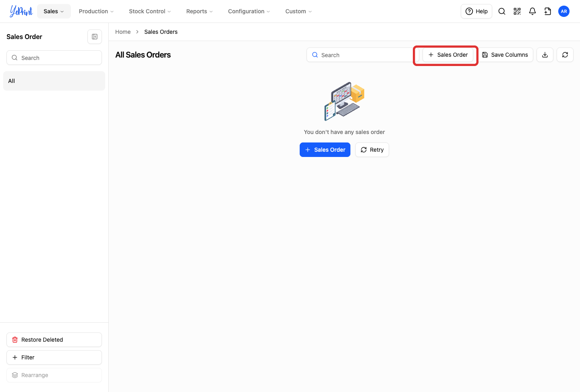Expand the Production dropdown menu
The image size is (580, 392).
(96, 11)
